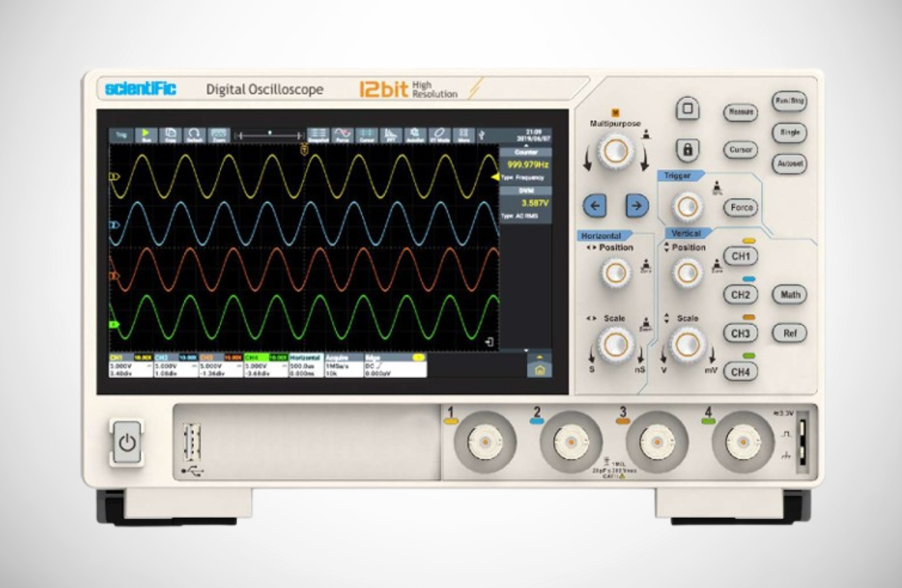Tap the yellow CH1 ground level marker
The width and height of the screenshot is (902, 588).
(114, 177)
